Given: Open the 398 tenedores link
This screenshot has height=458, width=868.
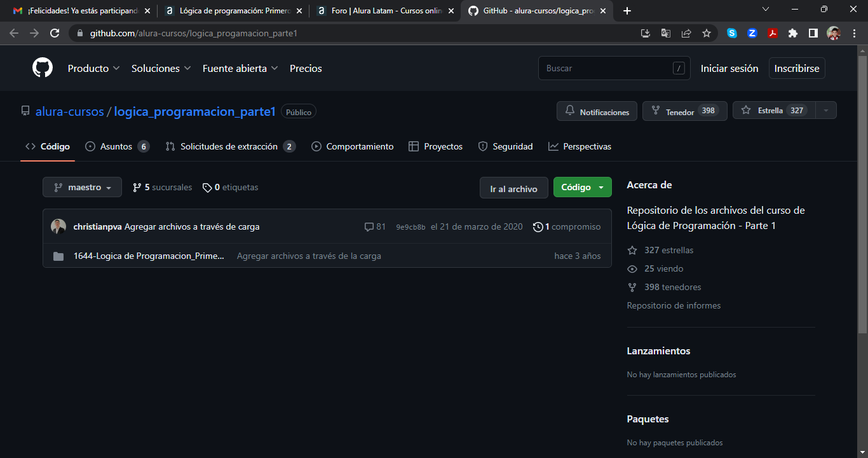Looking at the screenshot, I should pos(665,287).
